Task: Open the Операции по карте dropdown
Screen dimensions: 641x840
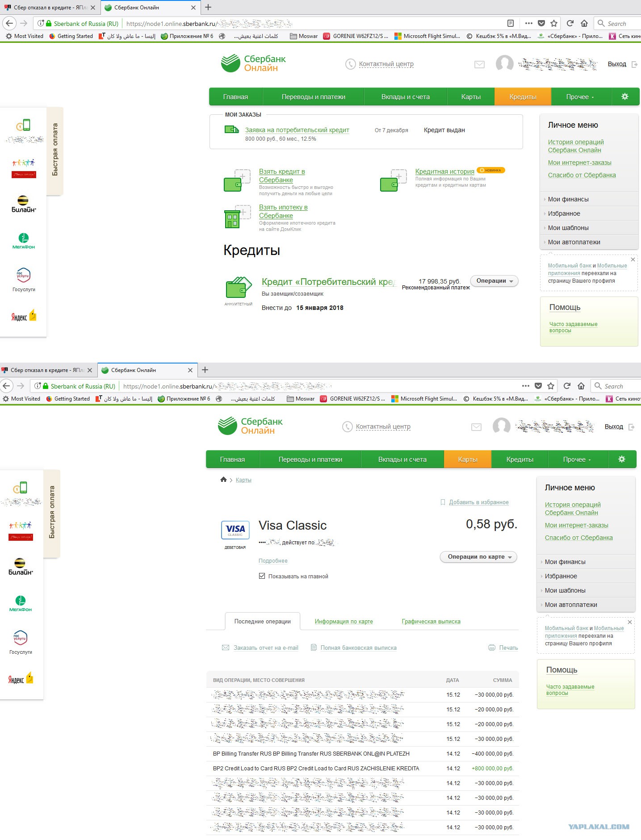Action: (x=478, y=557)
